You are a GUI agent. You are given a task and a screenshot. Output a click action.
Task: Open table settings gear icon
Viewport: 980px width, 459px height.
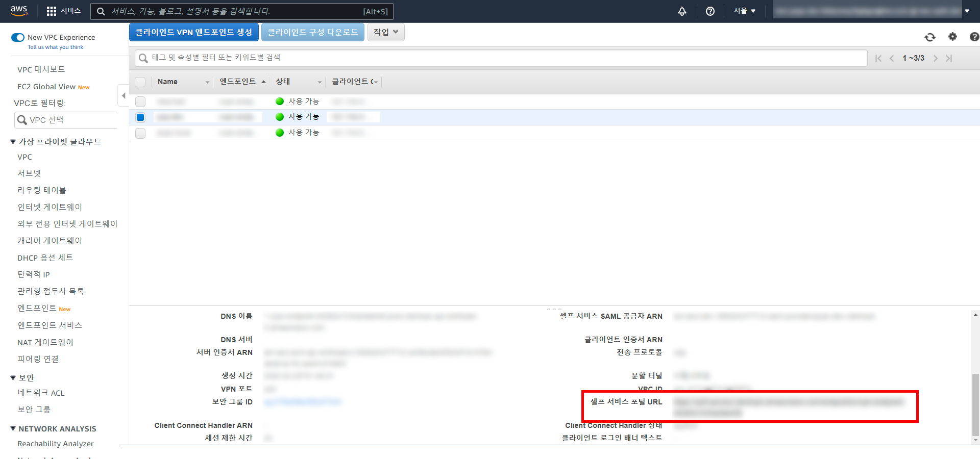(x=952, y=37)
